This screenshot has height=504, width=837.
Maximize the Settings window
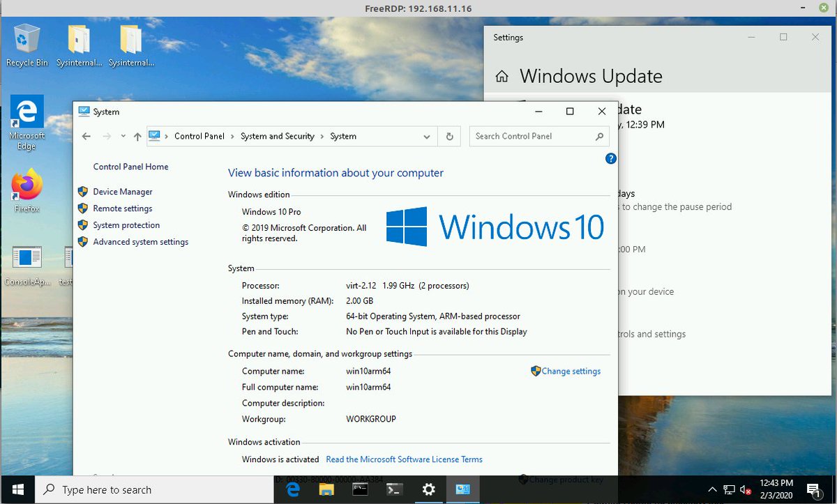pos(783,37)
